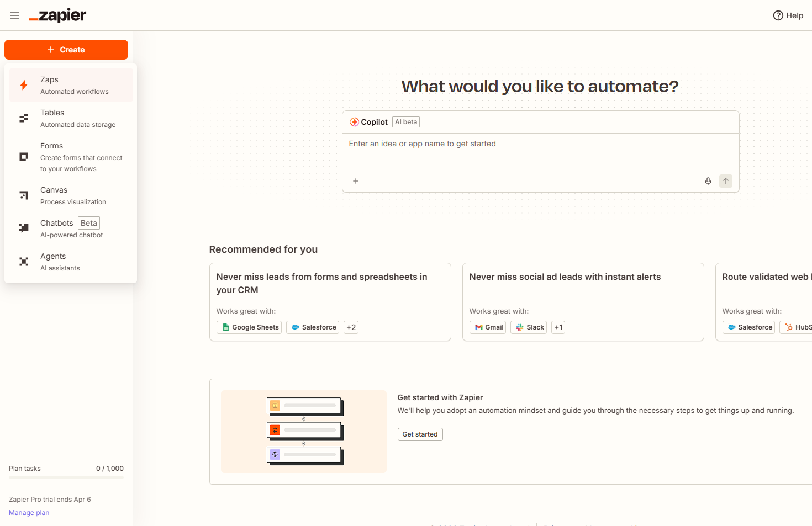Click the Canvas icon in menu

tap(24, 195)
